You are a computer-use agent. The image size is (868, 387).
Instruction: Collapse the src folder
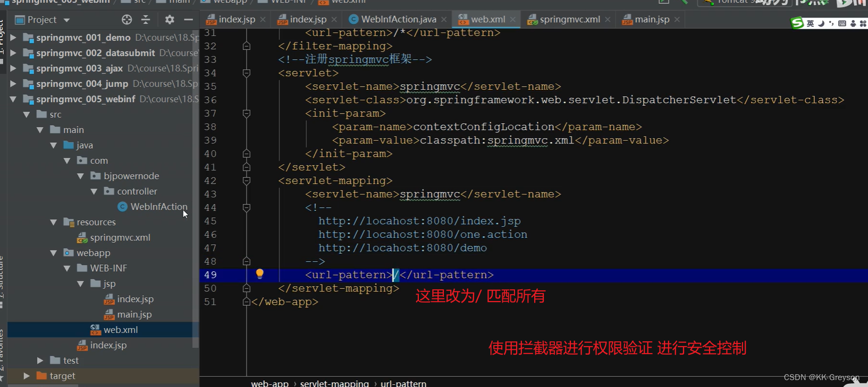pos(27,115)
